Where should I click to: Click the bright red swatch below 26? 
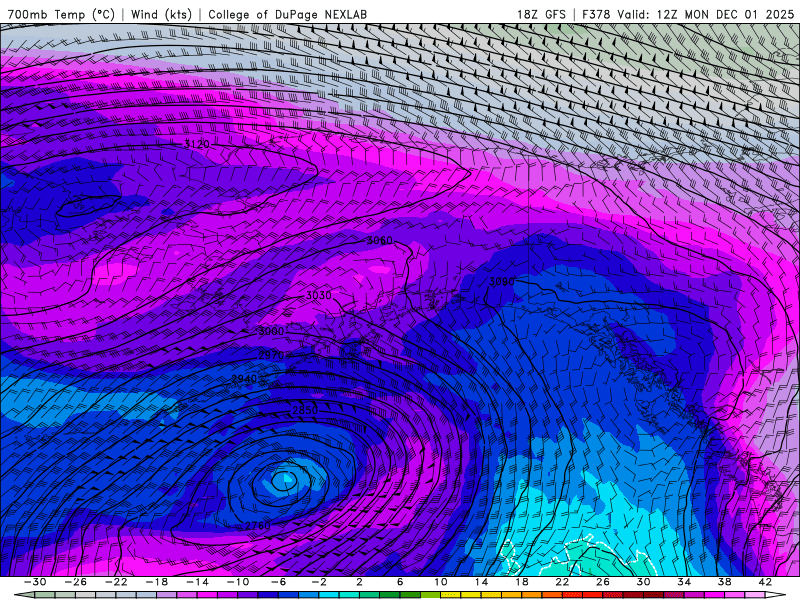pyautogui.click(x=593, y=595)
